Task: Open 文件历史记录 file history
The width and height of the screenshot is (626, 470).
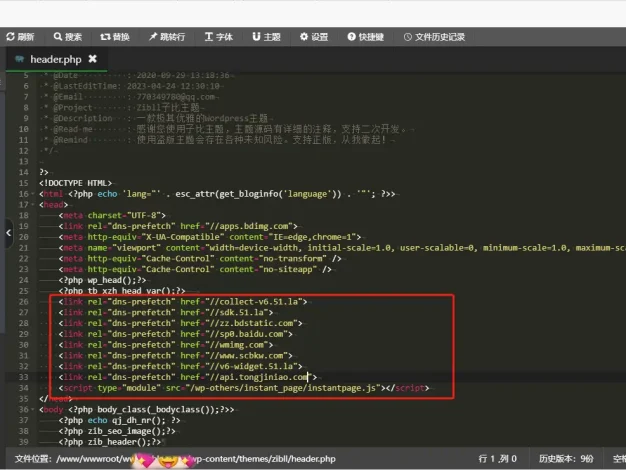Action: tap(434, 37)
